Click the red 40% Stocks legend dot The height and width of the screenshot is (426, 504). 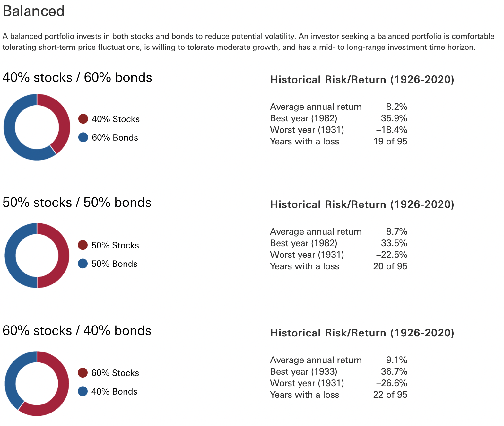click(83, 119)
